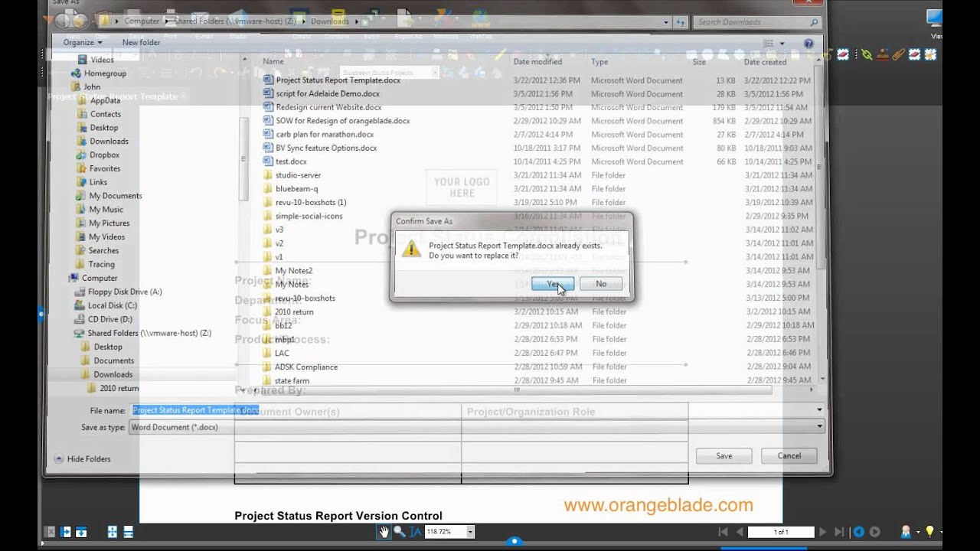This screenshot has width=980, height=551.
Task: Open the Organize dropdown menu
Action: (x=83, y=43)
